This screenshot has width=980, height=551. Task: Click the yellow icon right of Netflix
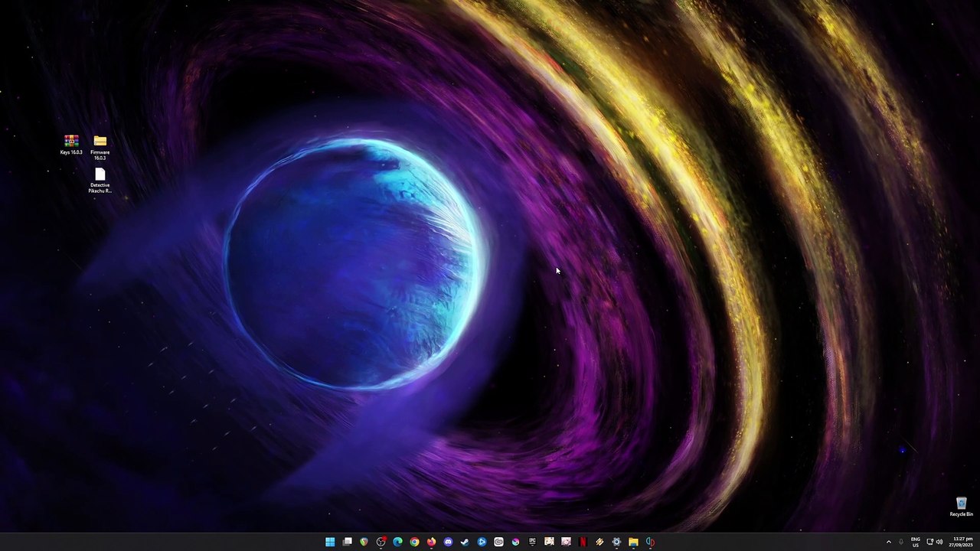point(599,542)
